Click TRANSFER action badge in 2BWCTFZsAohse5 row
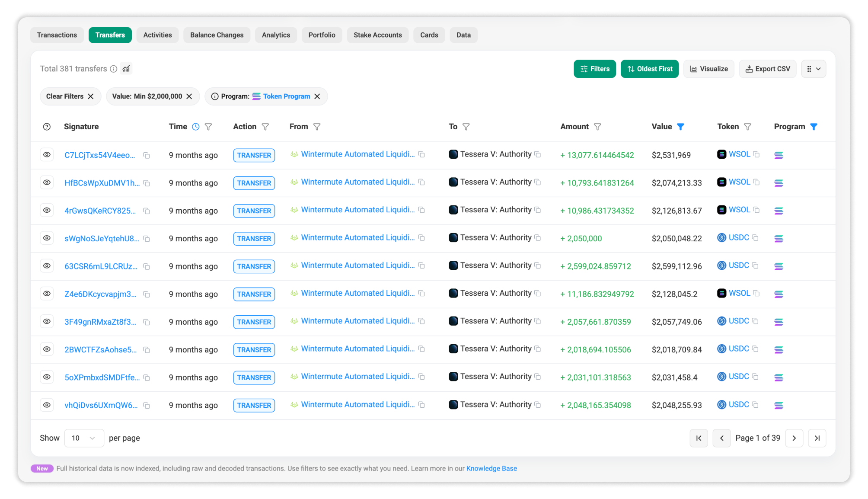868x499 pixels. [x=254, y=350]
